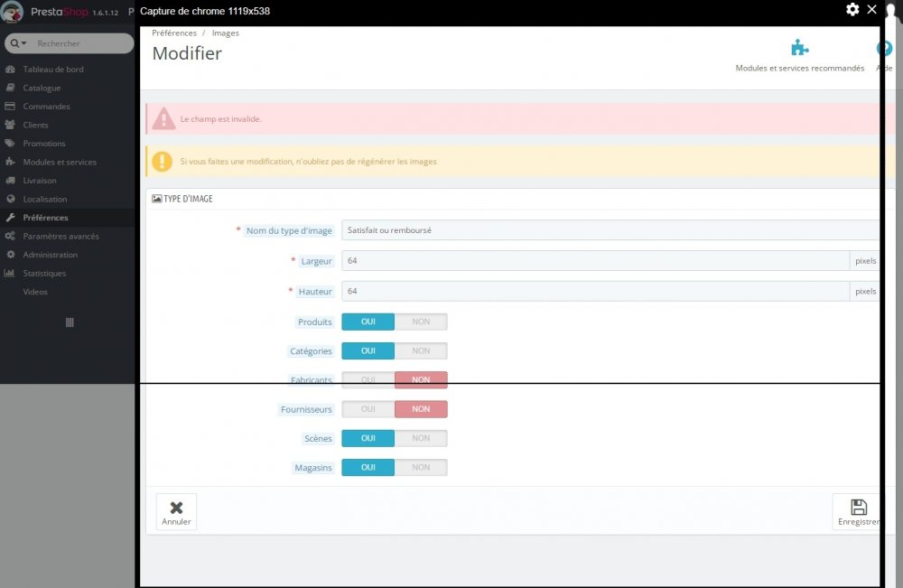903x588 pixels.
Task: Set Produits to NON
Action: [421, 322]
